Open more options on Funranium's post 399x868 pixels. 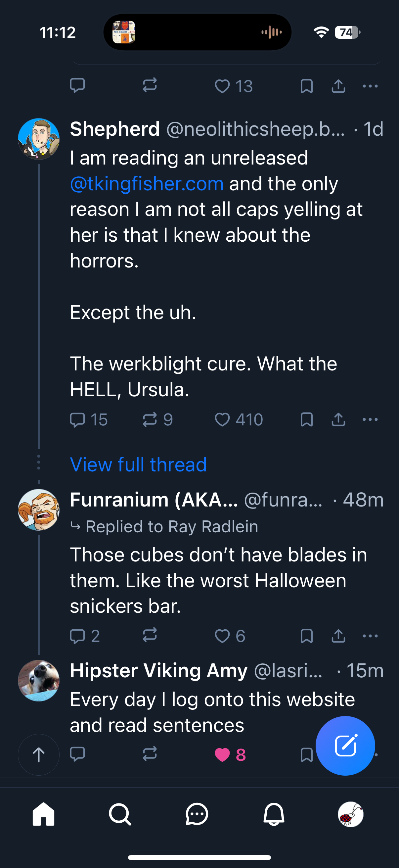pyautogui.click(x=370, y=636)
